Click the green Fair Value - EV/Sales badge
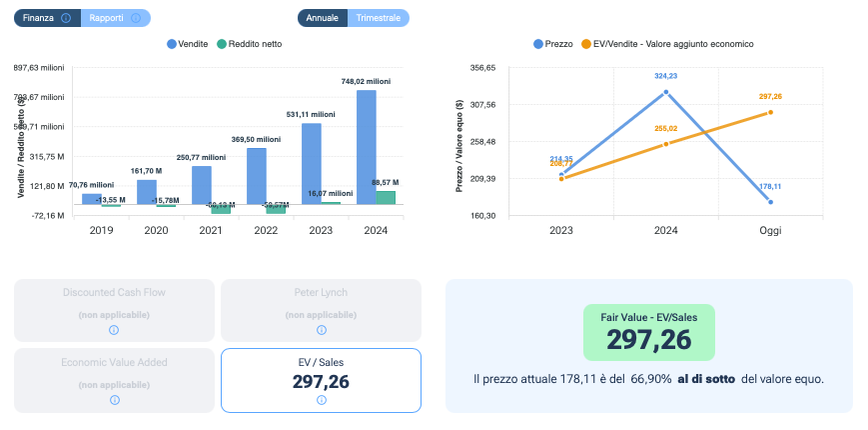868x430 pixels. click(649, 332)
